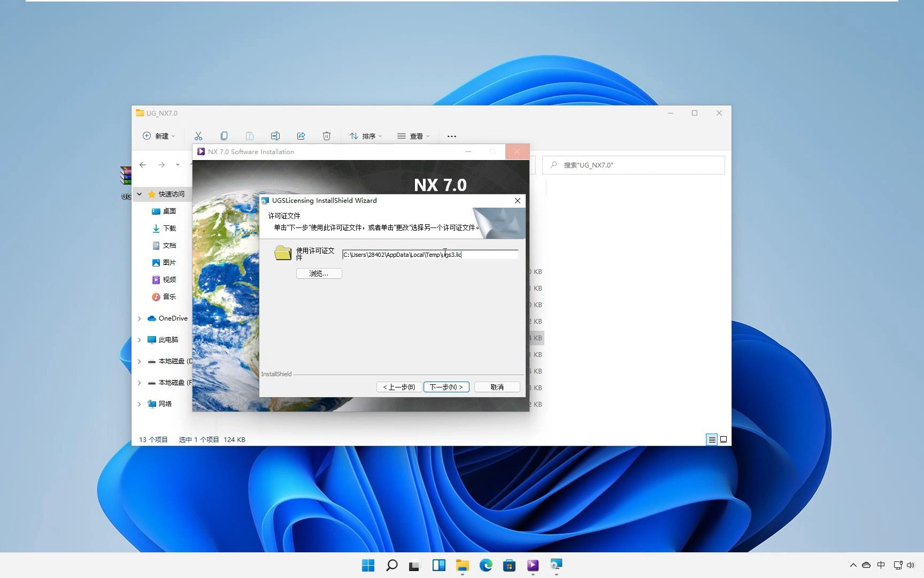Open Microsoft Edge from the taskbar
Viewport: 924px width, 578px height.
coord(486,565)
